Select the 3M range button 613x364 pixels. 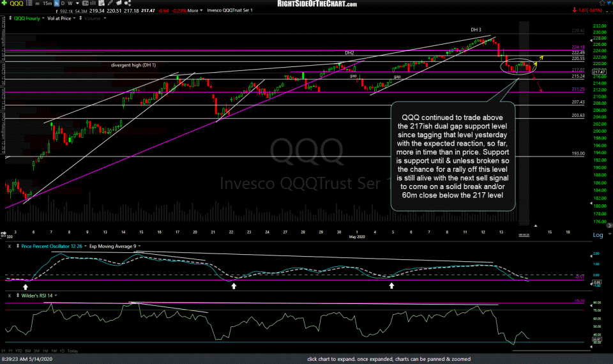pyautogui.click(x=36, y=351)
